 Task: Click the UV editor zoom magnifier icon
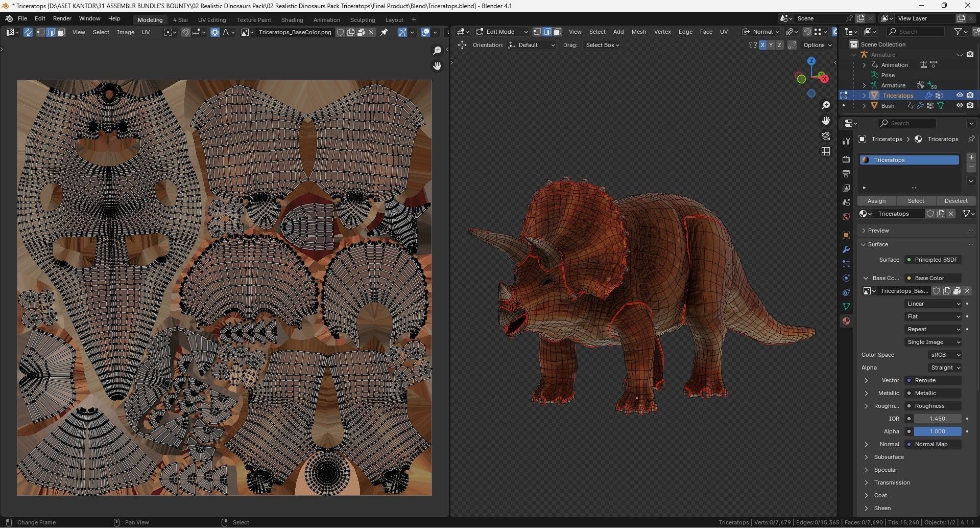(437, 50)
